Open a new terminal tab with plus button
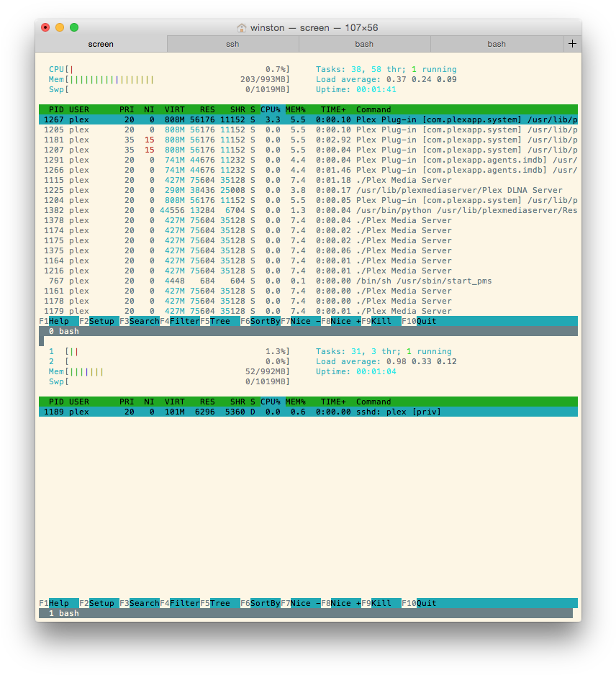 [x=572, y=44]
